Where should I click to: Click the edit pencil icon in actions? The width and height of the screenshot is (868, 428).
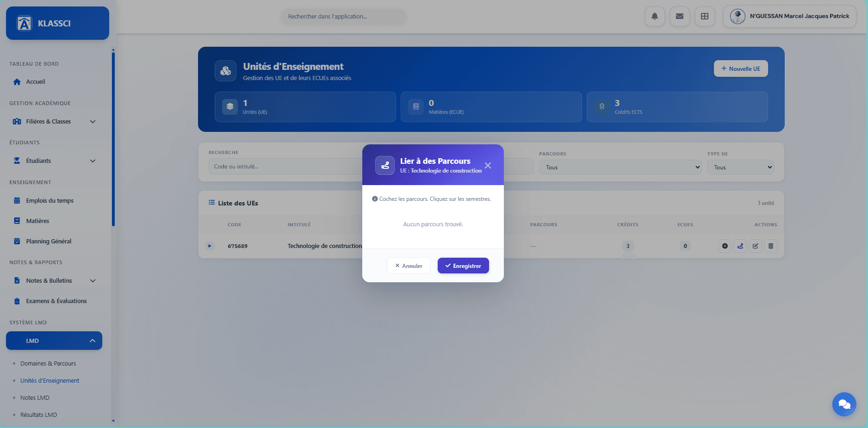(756, 246)
